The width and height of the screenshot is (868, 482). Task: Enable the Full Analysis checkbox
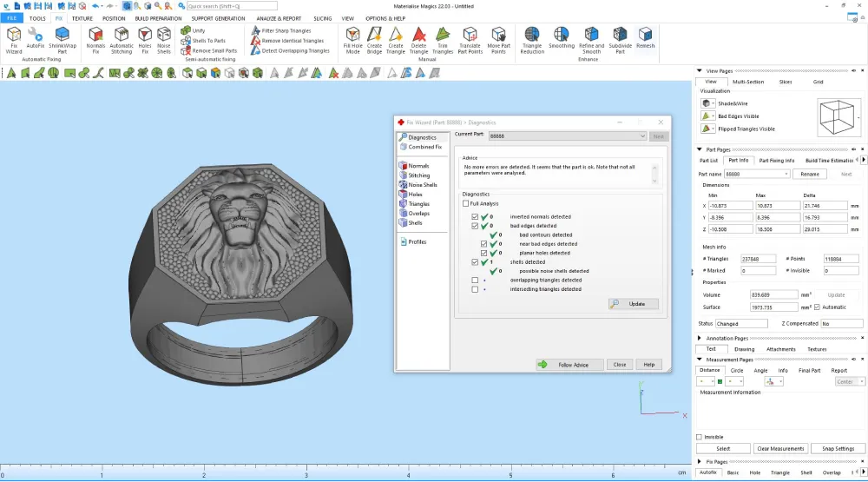[x=465, y=203]
